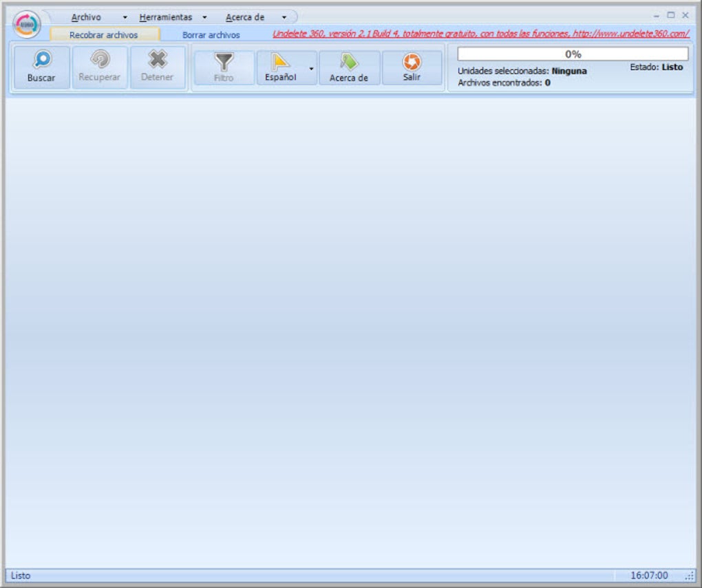
Task: Expand the arrow beside the Herramientas menu
Action: [x=204, y=17]
